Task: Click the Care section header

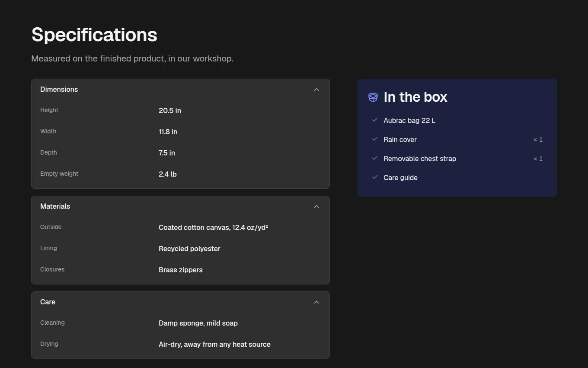Action: tap(180, 302)
